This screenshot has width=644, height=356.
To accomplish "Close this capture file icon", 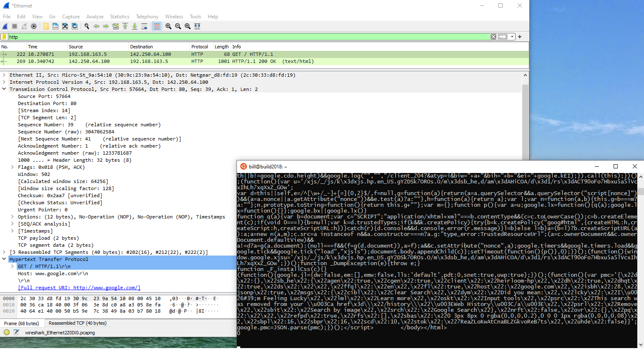I will (65, 26).
